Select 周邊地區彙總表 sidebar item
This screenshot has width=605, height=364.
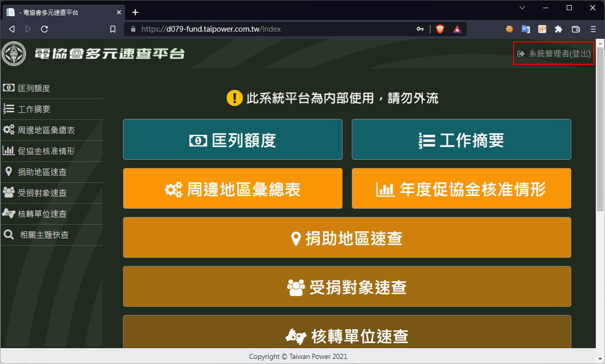coord(52,130)
